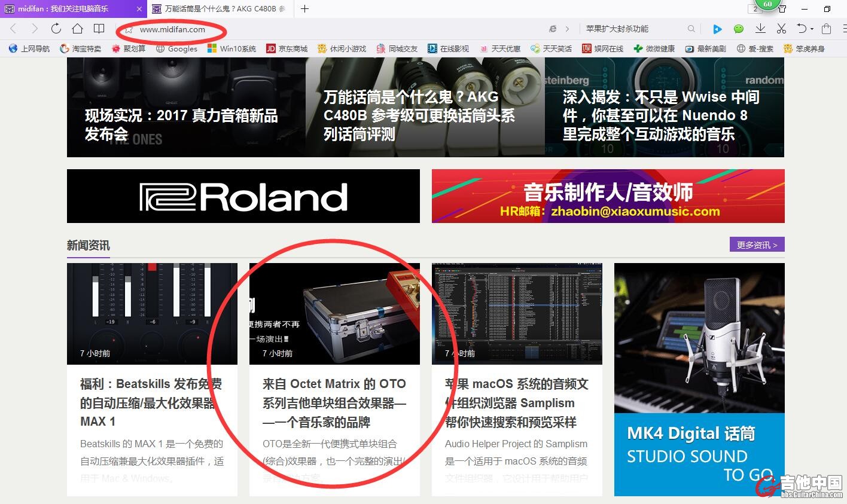Open the 天天优惠 bookmark
The height and width of the screenshot is (504, 847).
[499, 48]
